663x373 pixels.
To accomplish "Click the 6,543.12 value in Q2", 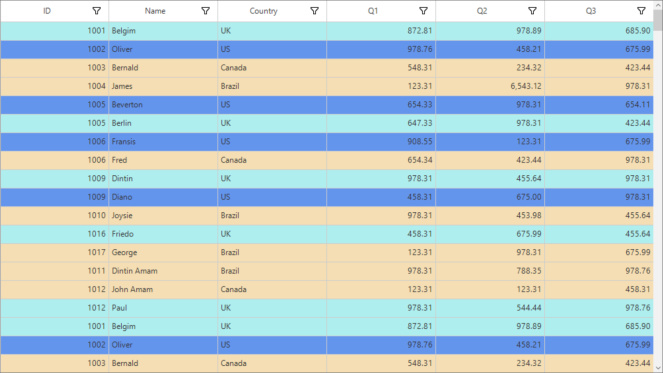I will pos(526,86).
